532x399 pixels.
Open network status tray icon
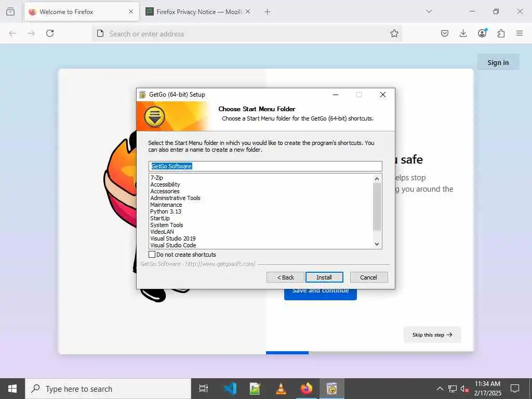453,389
